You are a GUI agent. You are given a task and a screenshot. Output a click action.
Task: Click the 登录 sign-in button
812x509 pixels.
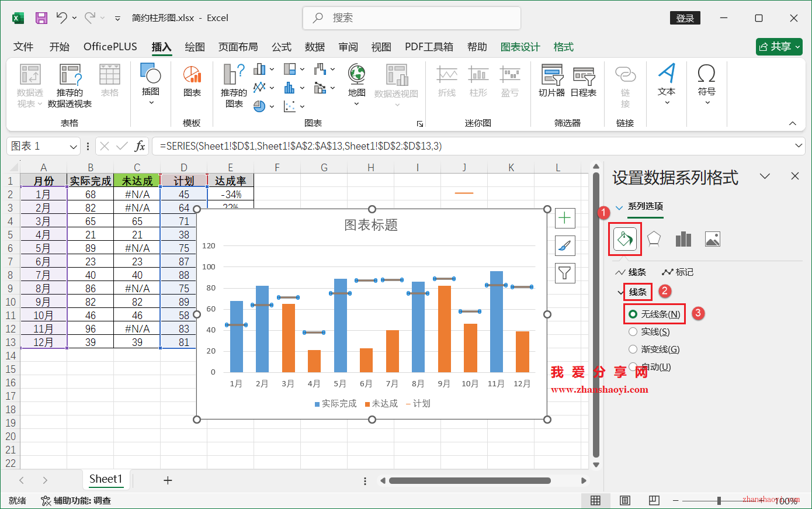(x=685, y=18)
